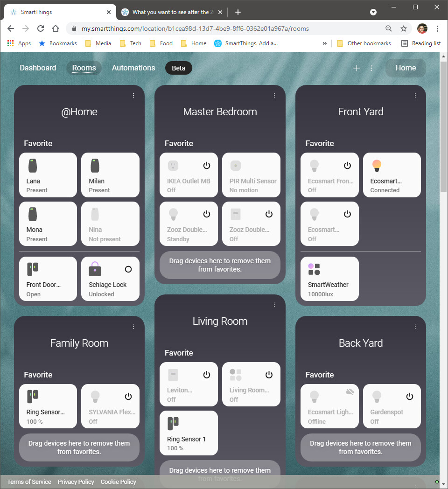Open the @Home room options menu

coord(133,96)
